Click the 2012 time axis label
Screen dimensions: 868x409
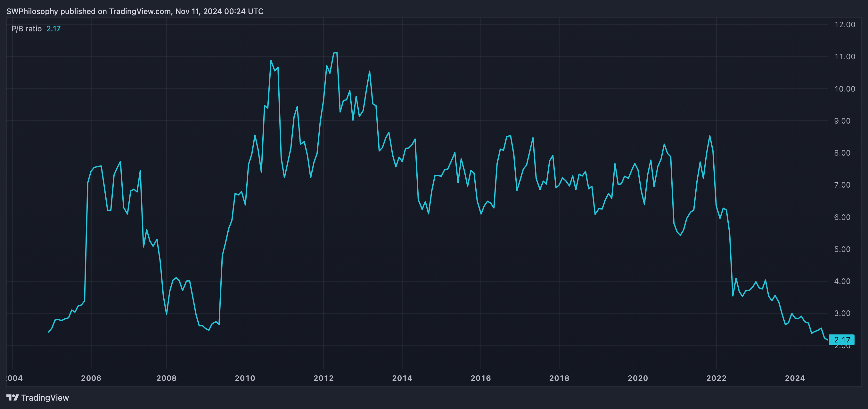[323, 378]
